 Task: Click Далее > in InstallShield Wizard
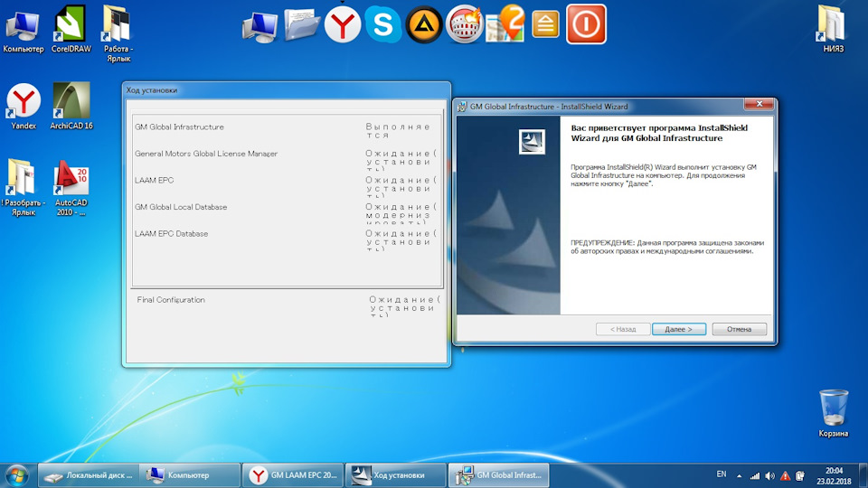[x=679, y=329]
